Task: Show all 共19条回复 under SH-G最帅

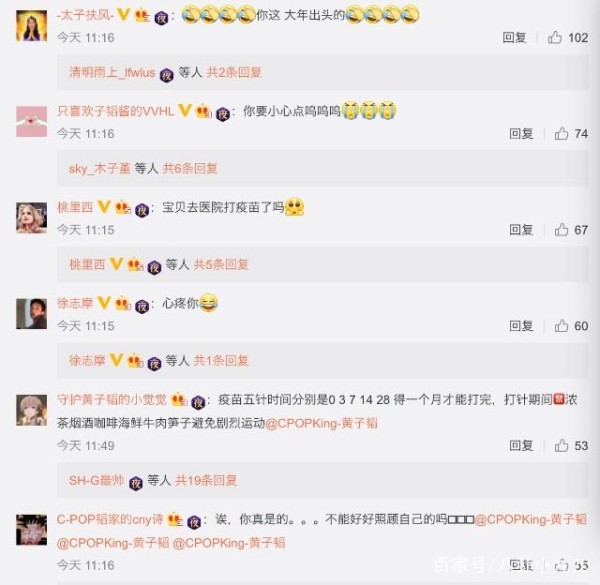Action: point(206,480)
